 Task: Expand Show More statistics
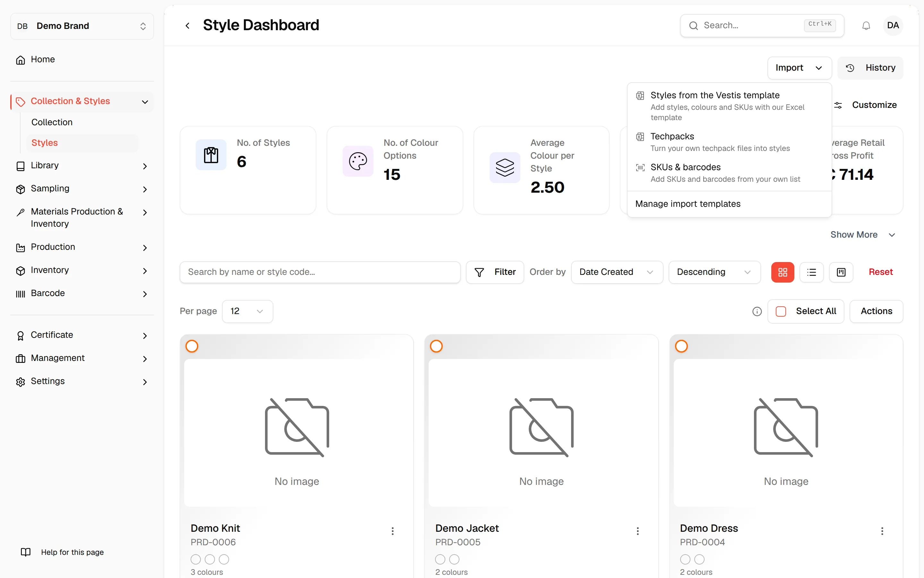(x=862, y=235)
